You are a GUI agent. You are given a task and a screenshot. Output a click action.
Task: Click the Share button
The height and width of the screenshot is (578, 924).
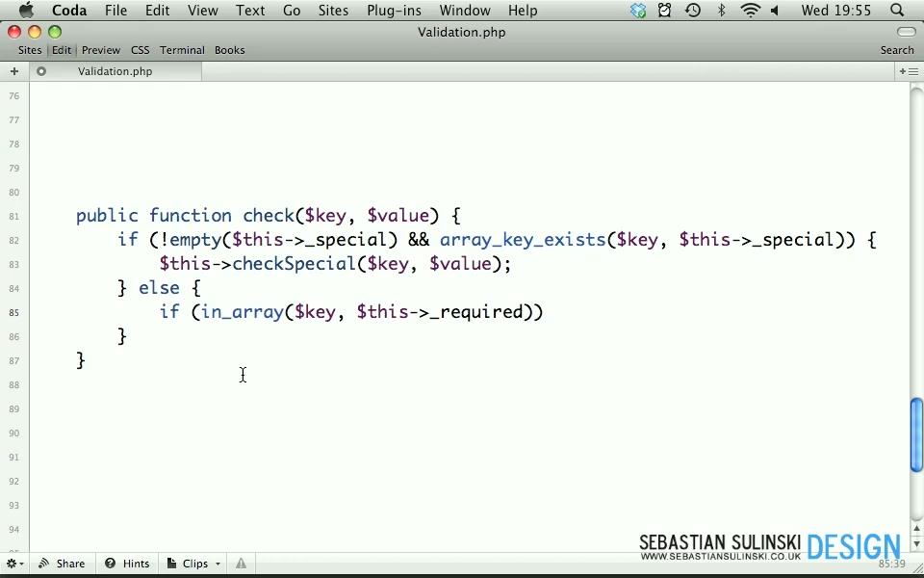(x=62, y=564)
